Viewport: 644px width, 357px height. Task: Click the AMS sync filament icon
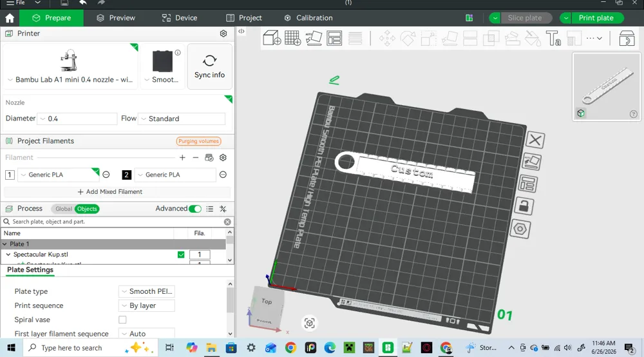click(x=209, y=157)
